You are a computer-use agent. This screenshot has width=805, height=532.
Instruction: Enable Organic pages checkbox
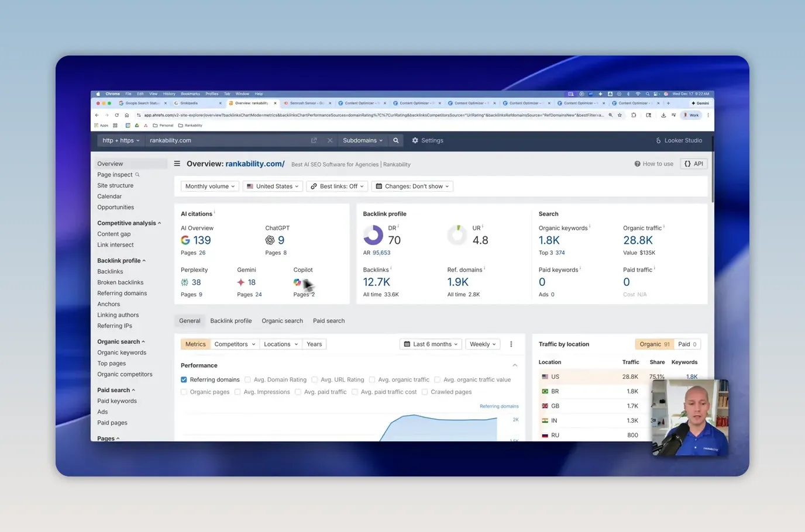click(184, 392)
